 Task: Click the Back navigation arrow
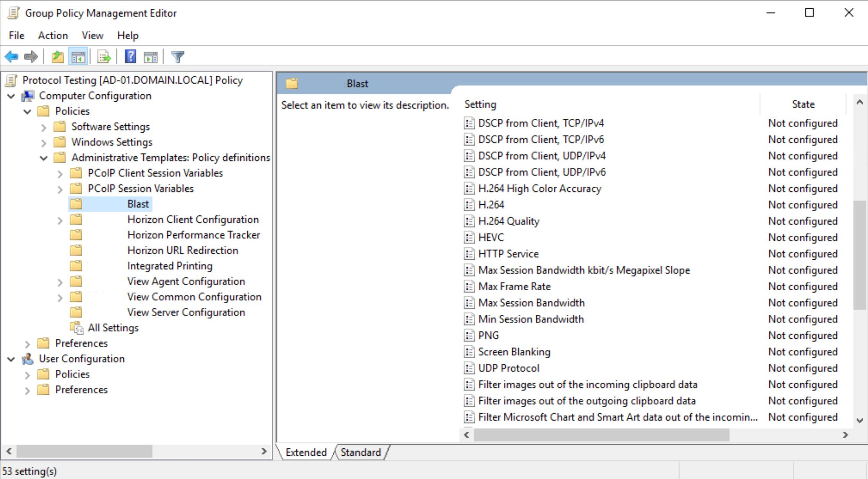click(11, 57)
